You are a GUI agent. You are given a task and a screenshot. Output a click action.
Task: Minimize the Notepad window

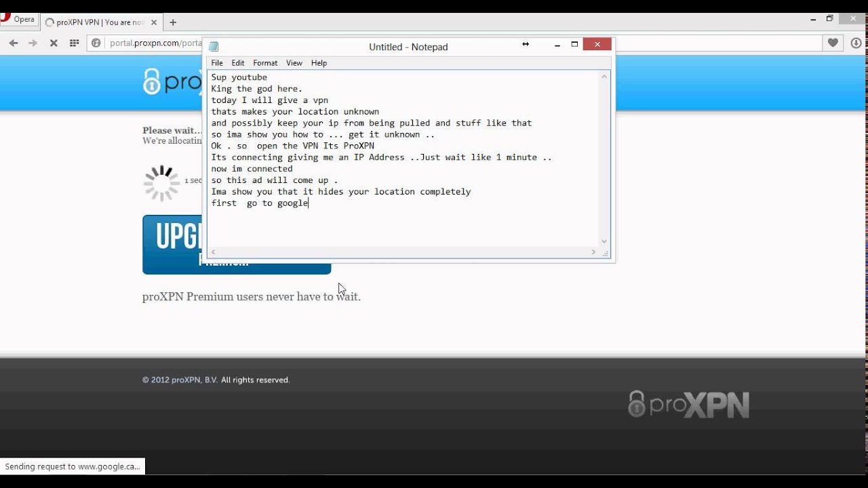click(557, 45)
